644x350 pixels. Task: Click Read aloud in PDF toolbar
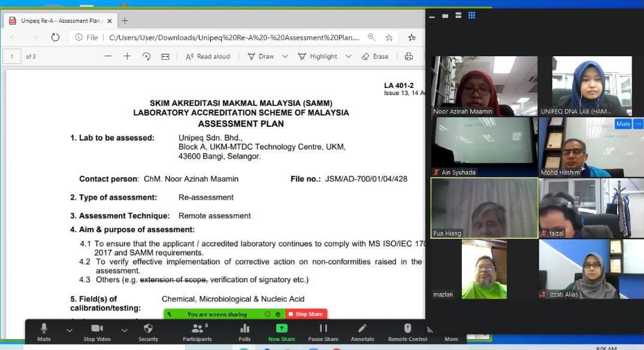point(208,56)
